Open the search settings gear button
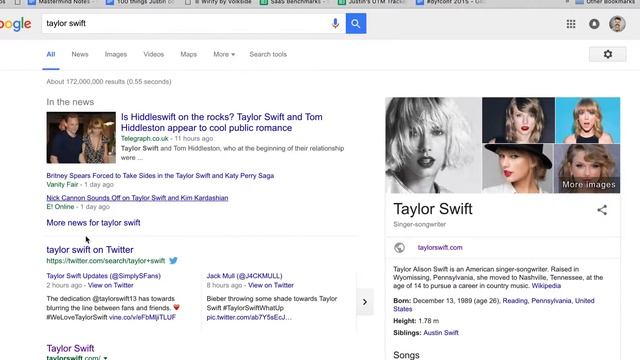Image resolution: width=640 pixels, height=360 pixels. pyautogui.click(x=607, y=54)
